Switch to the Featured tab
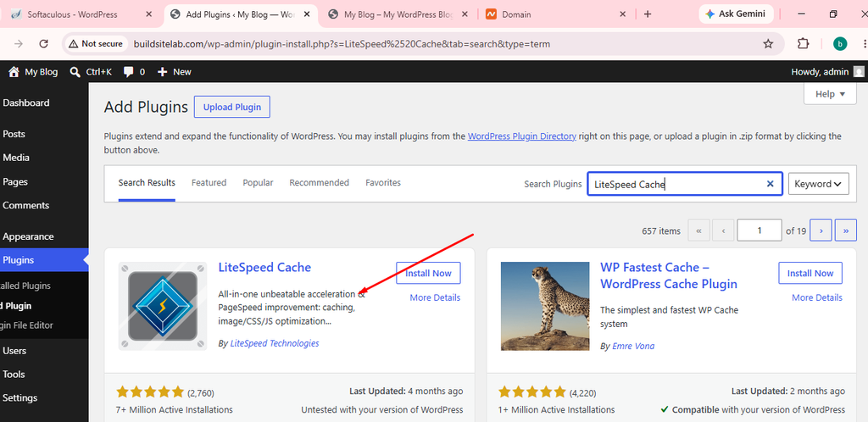The width and height of the screenshot is (868, 422). pyautogui.click(x=209, y=182)
